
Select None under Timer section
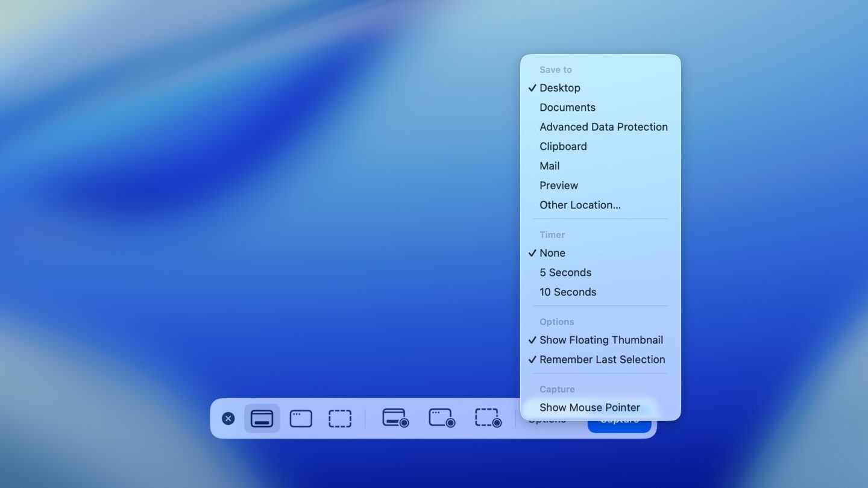coord(552,253)
